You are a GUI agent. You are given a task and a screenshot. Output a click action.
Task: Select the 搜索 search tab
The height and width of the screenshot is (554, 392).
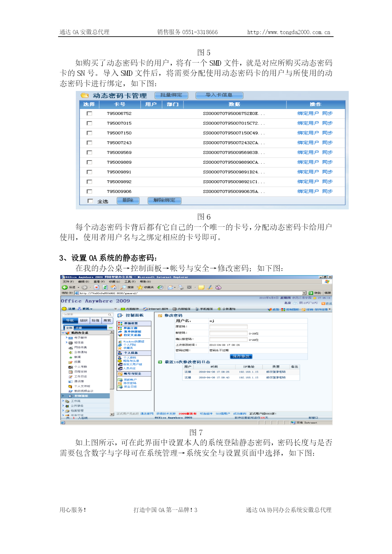coord(107,320)
